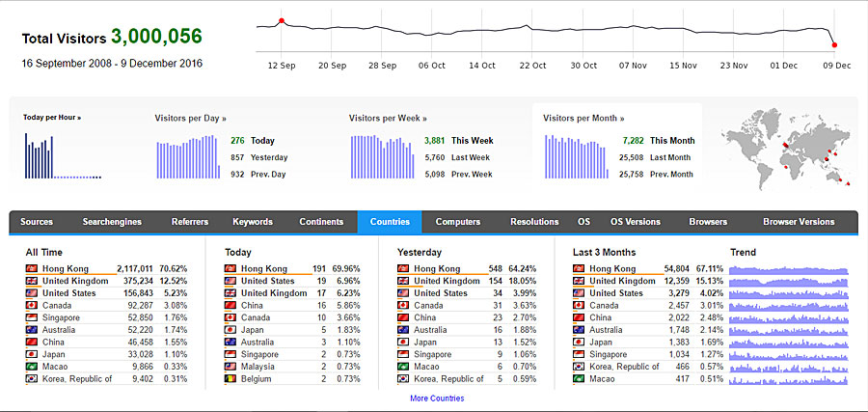Click the Australia flag in All Time list
868x412 pixels.
click(x=32, y=330)
